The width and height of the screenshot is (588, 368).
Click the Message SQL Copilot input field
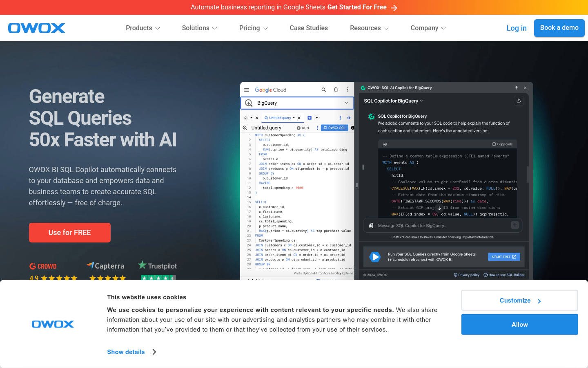pos(443,226)
